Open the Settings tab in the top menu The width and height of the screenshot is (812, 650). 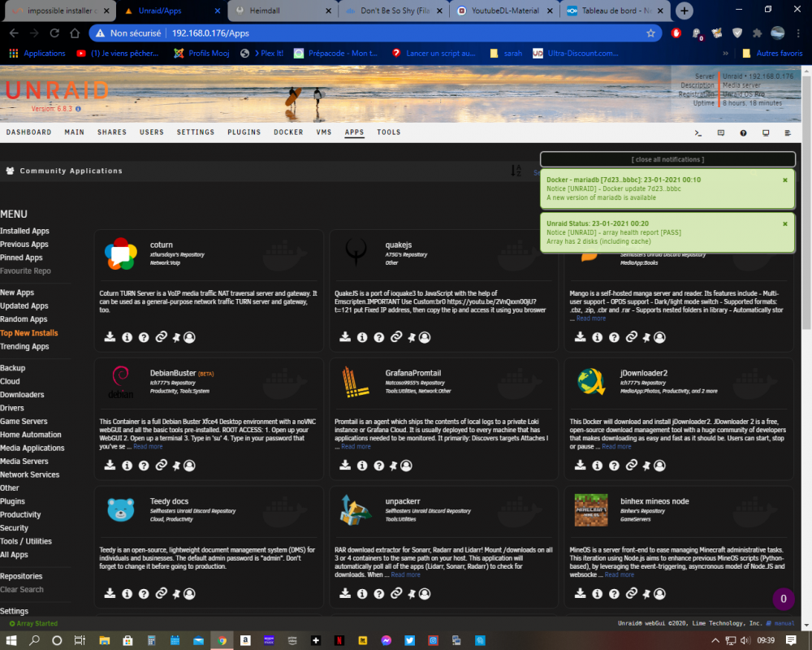[195, 132]
